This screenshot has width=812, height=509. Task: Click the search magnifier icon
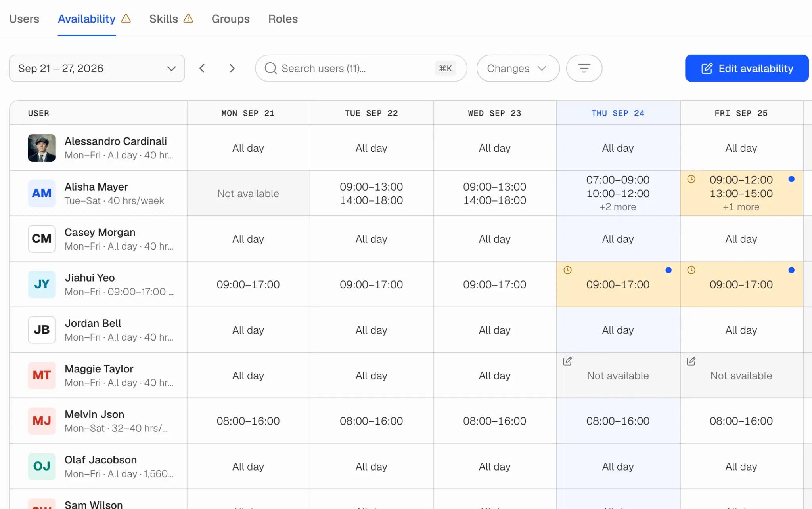click(271, 69)
